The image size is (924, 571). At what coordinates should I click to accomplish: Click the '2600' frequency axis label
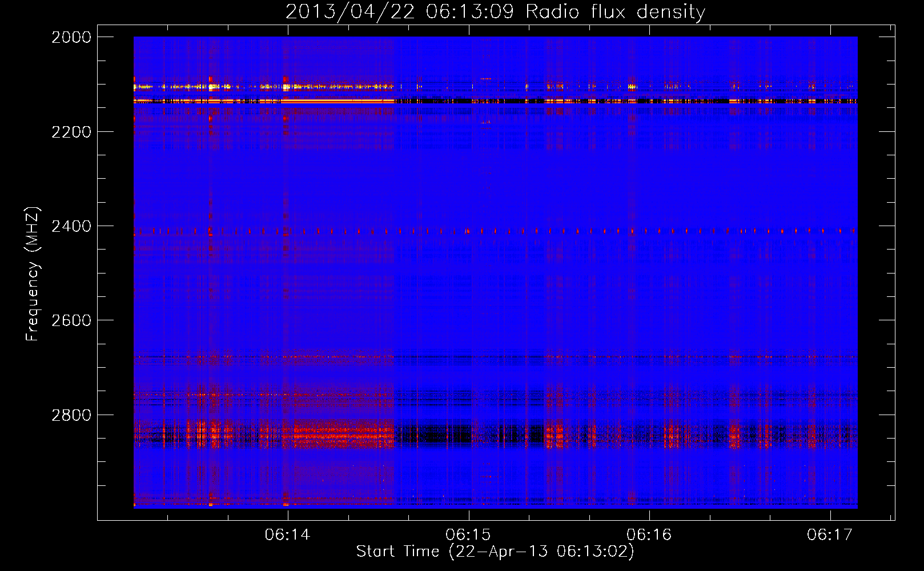pyautogui.click(x=71, y=320)
